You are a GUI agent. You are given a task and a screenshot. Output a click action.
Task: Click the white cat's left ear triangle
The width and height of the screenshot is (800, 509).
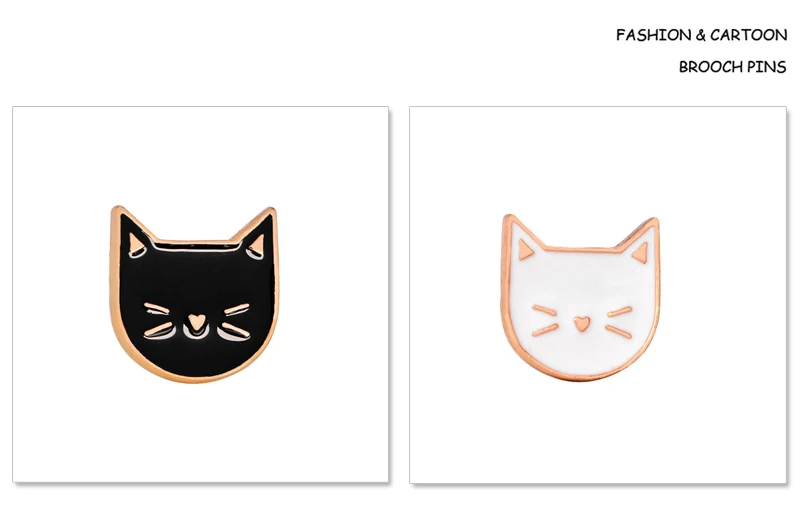pos(526,249)
